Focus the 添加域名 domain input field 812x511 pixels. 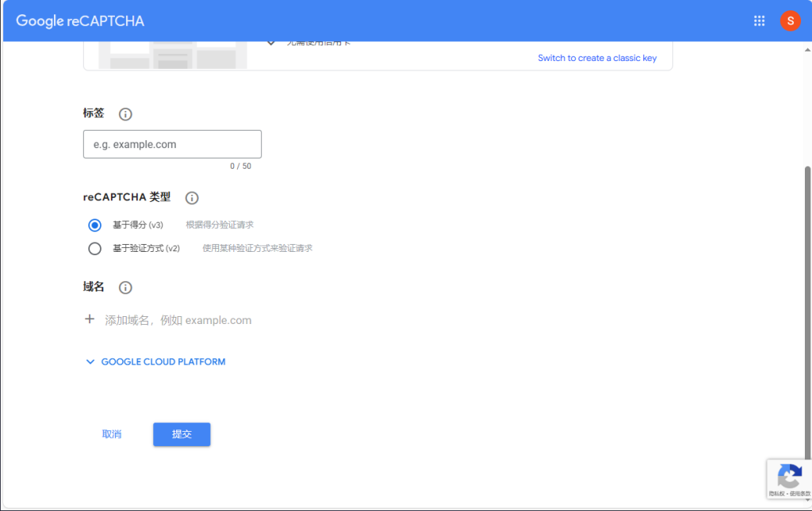178,320
